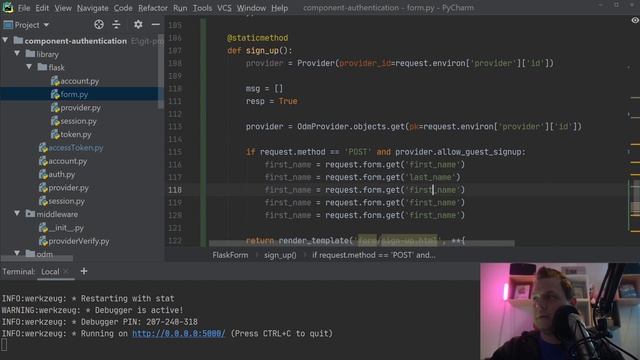Screen dimensions: 640x360
Task: Open __init__.py under middleware
Action: [x=66, y=228]
